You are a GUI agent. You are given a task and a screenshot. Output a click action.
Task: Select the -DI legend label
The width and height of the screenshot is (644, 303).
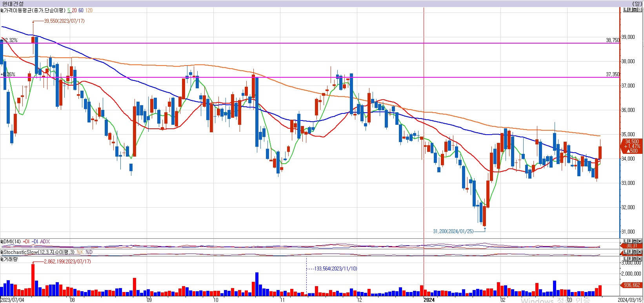(x=35, y=242)
